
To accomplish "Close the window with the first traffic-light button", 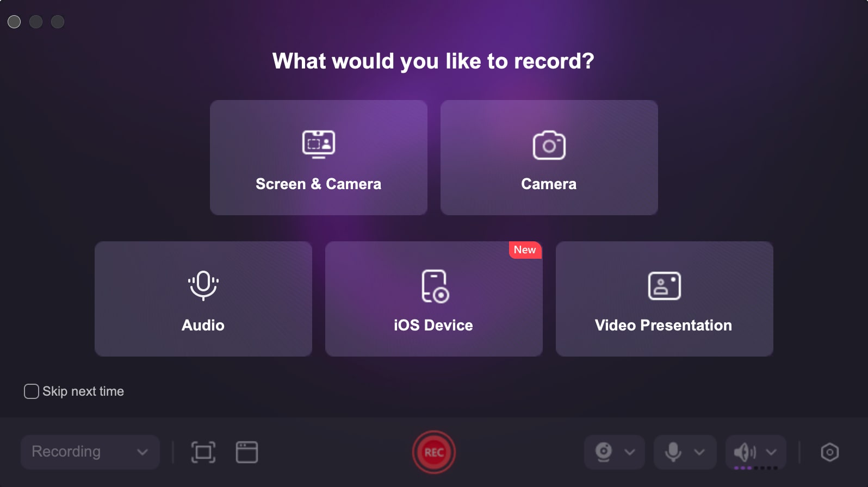I will 14,22.
